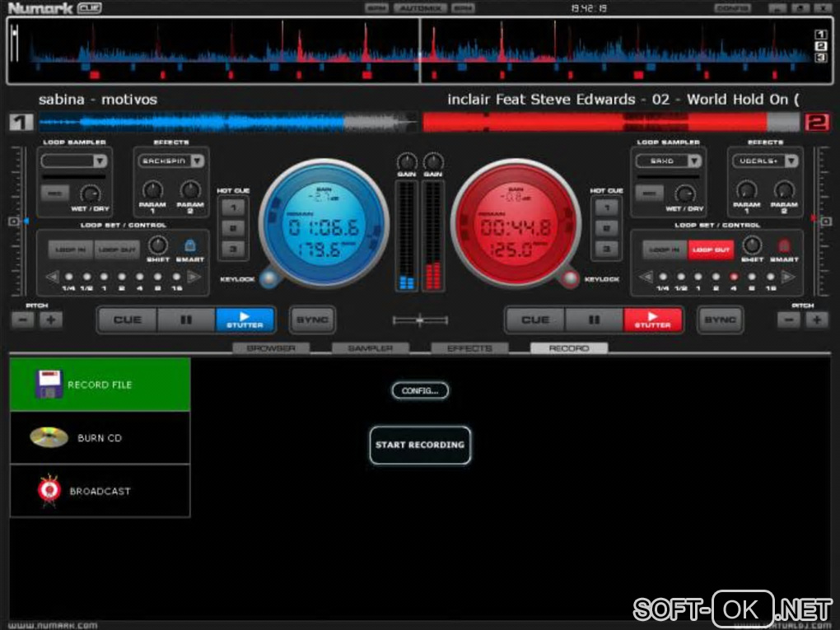Click the red deck 2 jog wheel
840x630 pixels.
516,223
